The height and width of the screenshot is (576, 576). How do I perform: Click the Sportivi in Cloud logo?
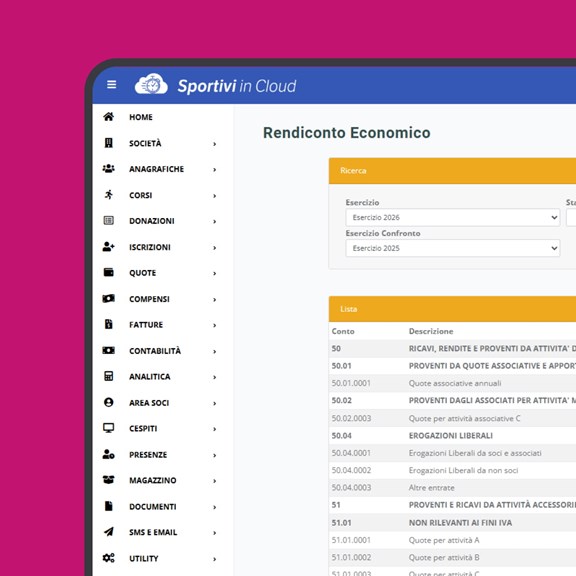pyautogui.click(x=215, y=85)
